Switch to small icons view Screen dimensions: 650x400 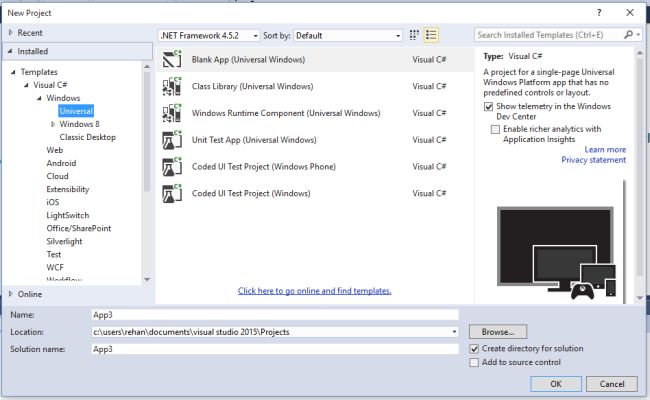pos(414,35)
